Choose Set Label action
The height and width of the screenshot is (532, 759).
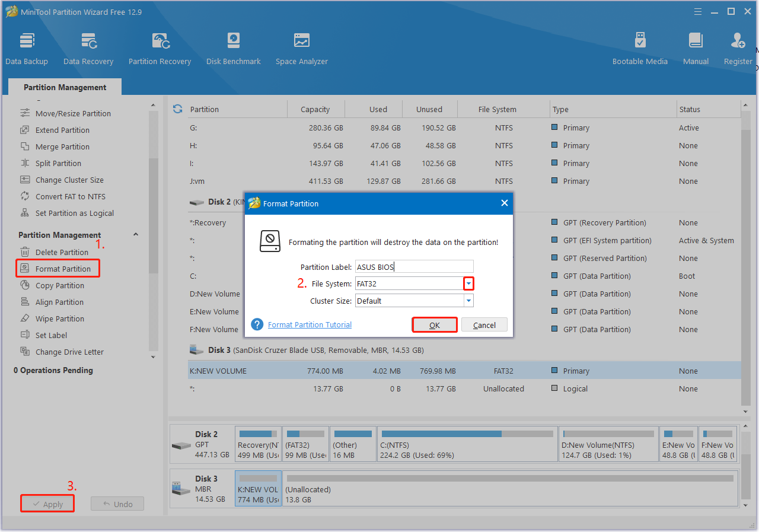[x=51, y=335]
